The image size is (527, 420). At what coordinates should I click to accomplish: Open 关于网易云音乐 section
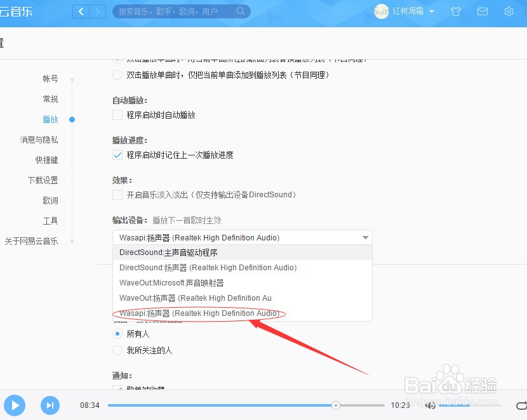pos(31,241)
